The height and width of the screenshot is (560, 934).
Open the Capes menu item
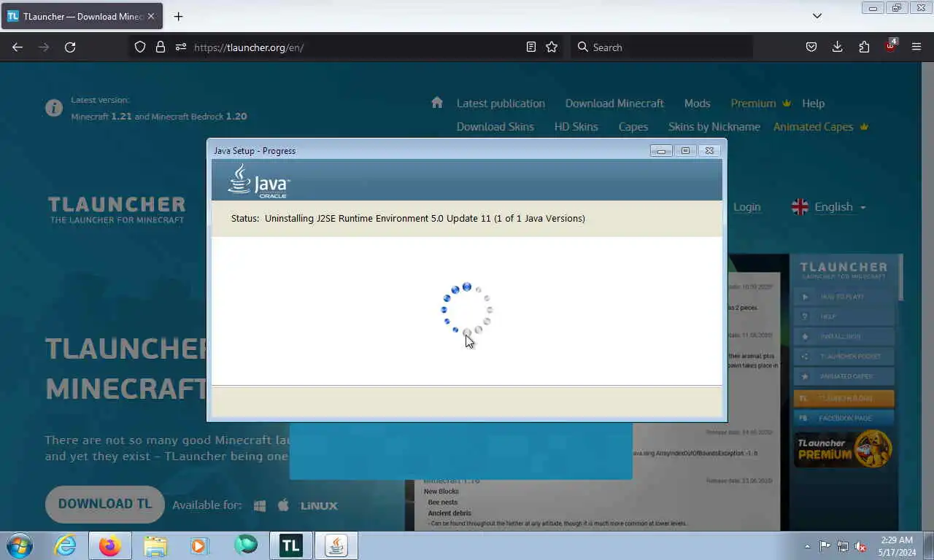[633, 127]
